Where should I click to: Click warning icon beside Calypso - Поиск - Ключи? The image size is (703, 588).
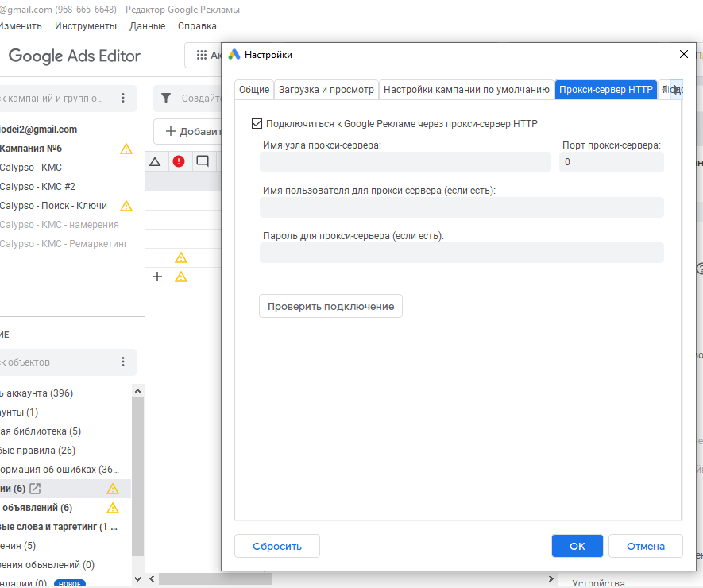click(x=126, y=206)
